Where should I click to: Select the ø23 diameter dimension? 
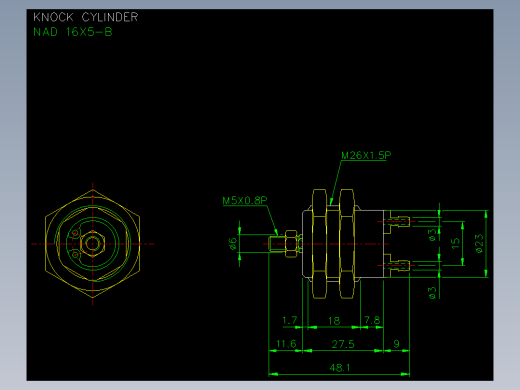point(479,243)
